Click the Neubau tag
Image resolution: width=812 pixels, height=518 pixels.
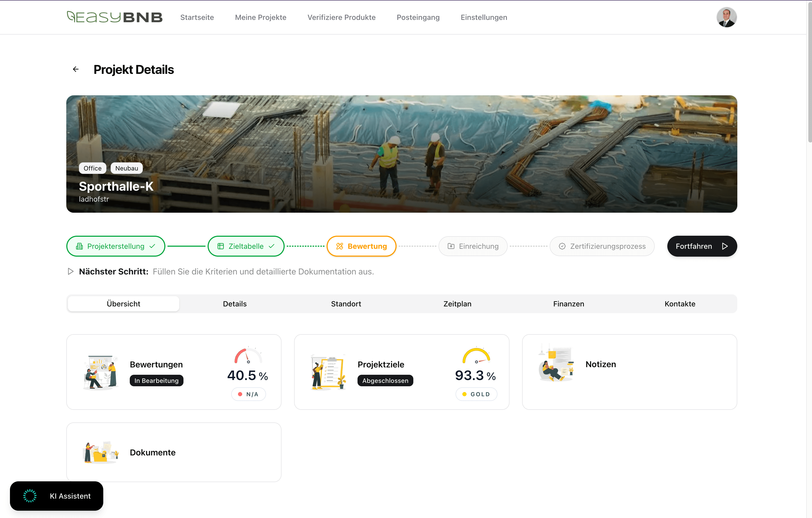[x=127, y=168]
